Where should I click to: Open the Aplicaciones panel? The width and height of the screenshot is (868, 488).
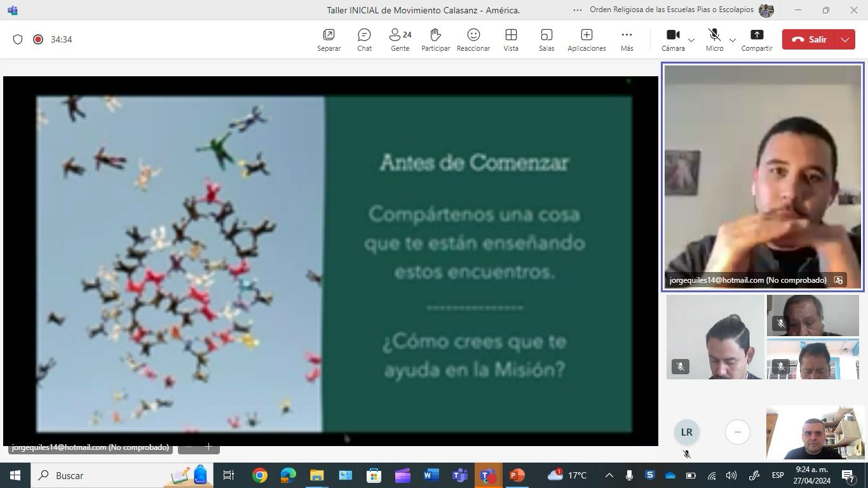click(587, 39)
